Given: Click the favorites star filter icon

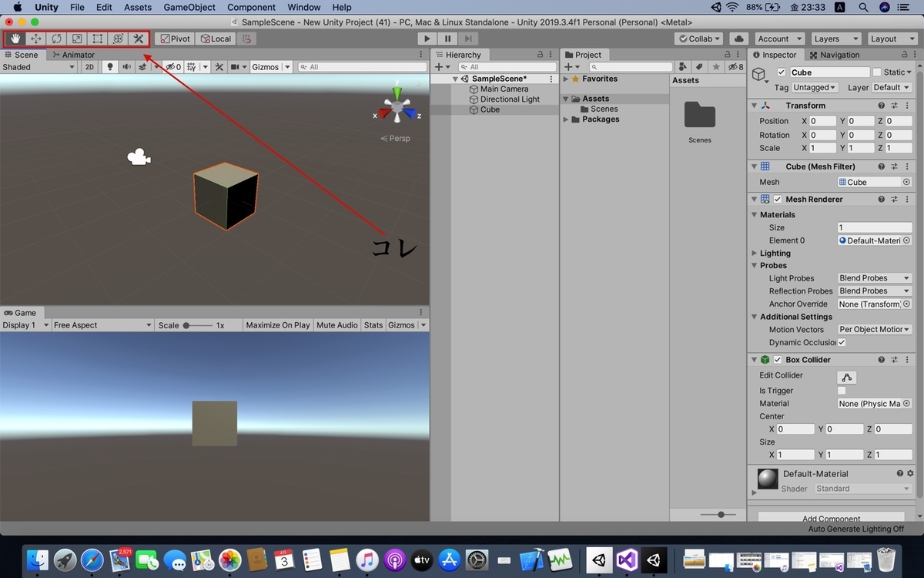Looking at the screenshot, I should click(716, 67).
